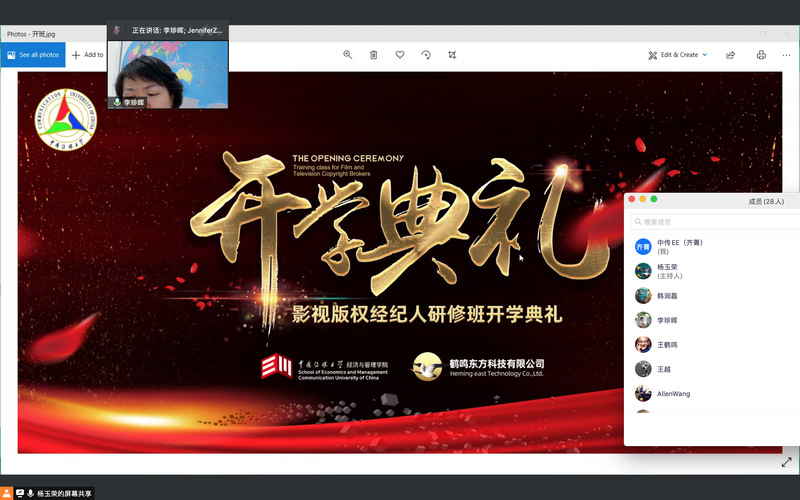Image resolution: width=800 pixels, height=500 pixels.
Task: Mark the photo as favorite with heart icon
Action: click(400, 55)
